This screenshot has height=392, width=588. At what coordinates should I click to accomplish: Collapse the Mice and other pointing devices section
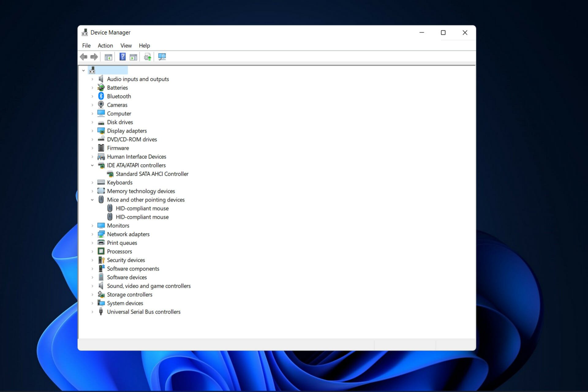[x=92, y=199]
